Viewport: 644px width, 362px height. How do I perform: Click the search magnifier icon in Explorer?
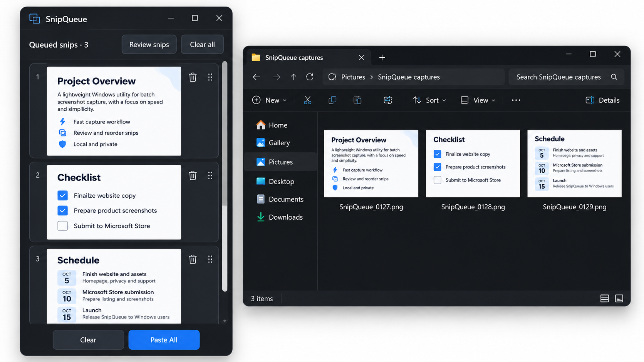click(x=614, y=77)
